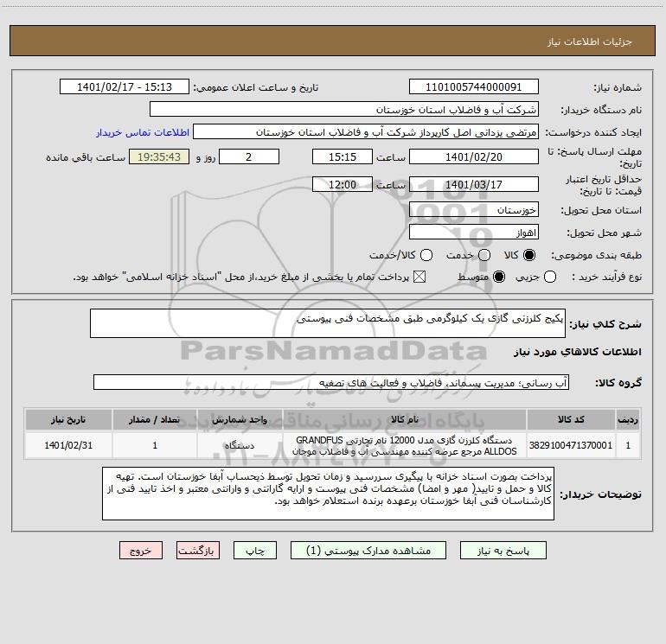Open مشاهده مدارک پیوستی (1) attachments
Screen dimensions: 666x644
click(368, 551)
